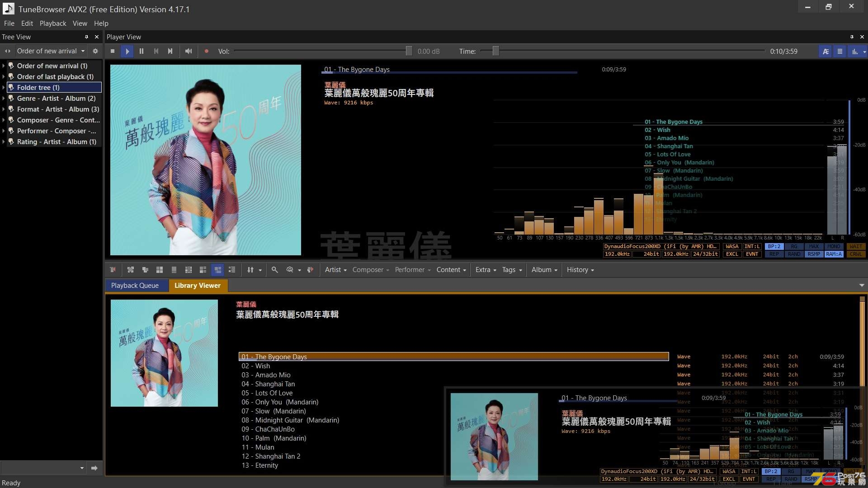Open the 'Order of new arrival' combo box
Image resolution: width=868 pixels, height=488 pixels.
(x=51, y=51)
